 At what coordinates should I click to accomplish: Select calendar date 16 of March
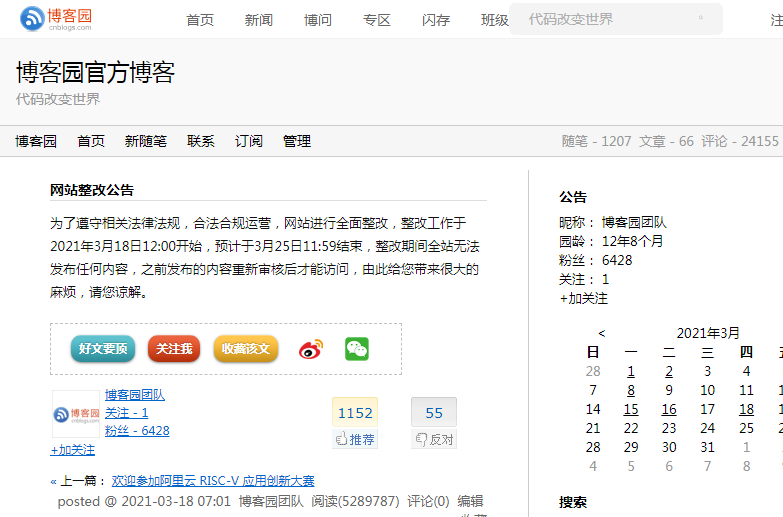click(x=669, y=409)
